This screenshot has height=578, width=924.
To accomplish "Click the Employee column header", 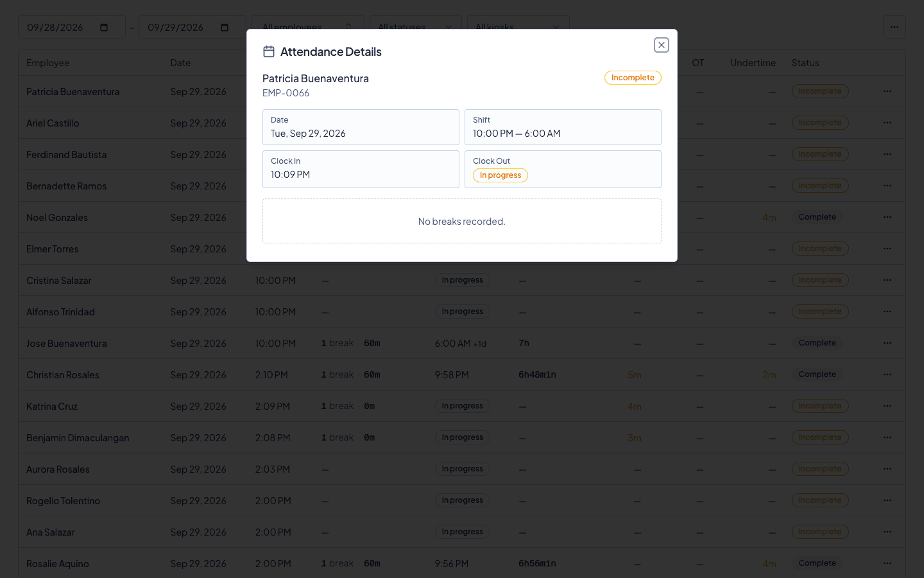I will coord(48,63).
